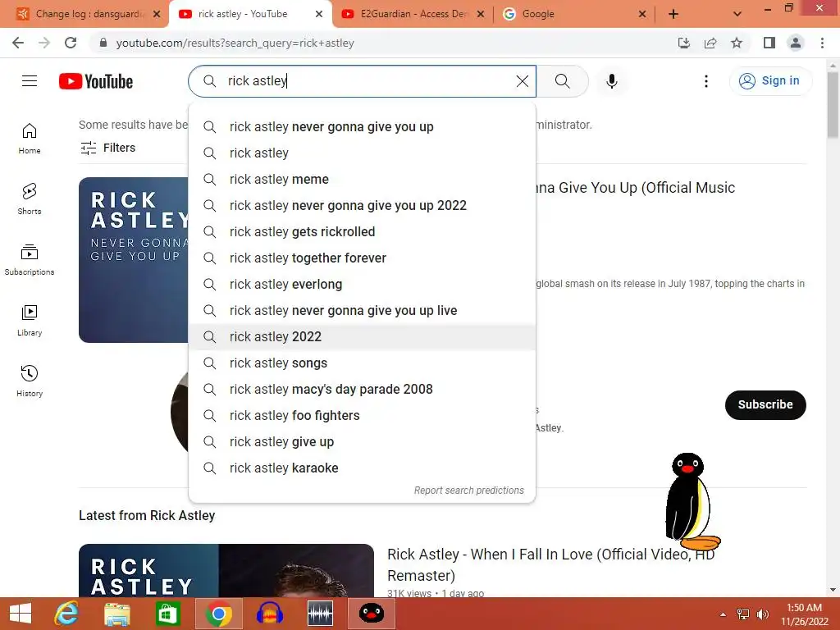840x630 pixels.
Task: Click the browser back arrow
Action: (x=18, y=43)
